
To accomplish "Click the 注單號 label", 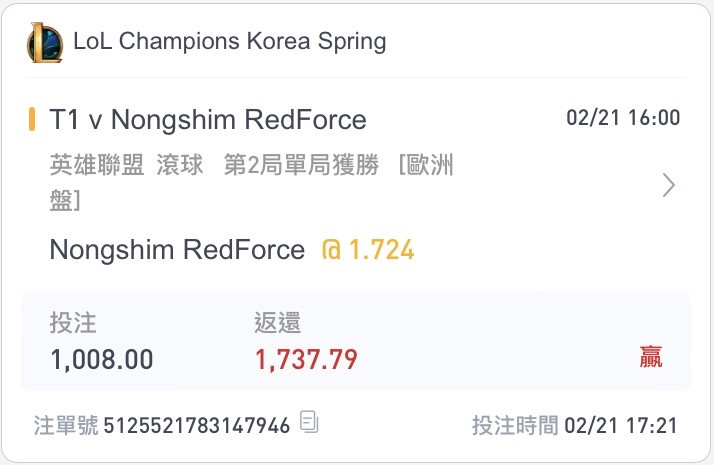I will (66, 425).
